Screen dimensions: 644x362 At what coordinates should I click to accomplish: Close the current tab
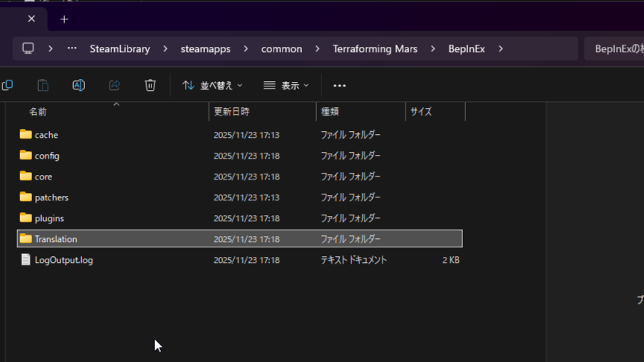[31, 19]
